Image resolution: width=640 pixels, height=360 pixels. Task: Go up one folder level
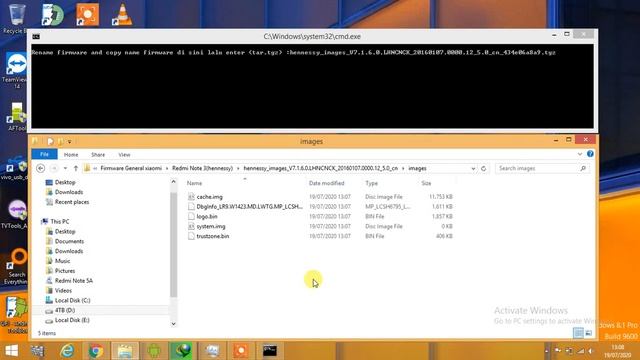(x=76, y=168)
